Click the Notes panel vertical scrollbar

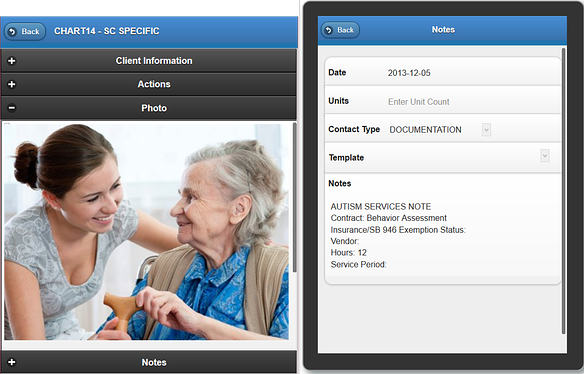[564, 190]
